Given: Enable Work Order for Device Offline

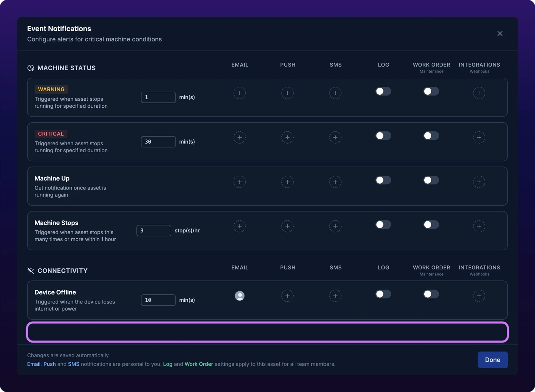Looking at the screenshot, I should (431, 294).
